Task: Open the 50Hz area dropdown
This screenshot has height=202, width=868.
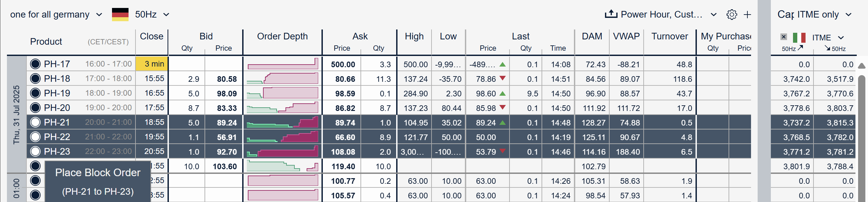Action: tap(152, 15)
